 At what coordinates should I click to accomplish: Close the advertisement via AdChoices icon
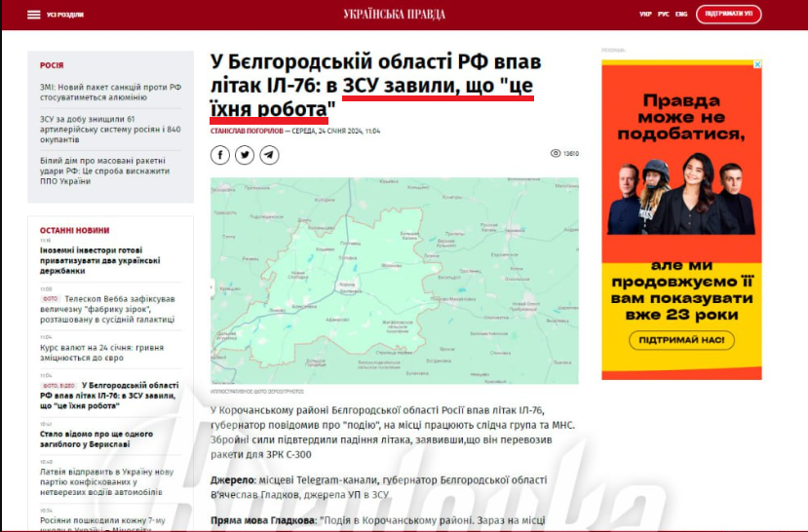point(757,64)
